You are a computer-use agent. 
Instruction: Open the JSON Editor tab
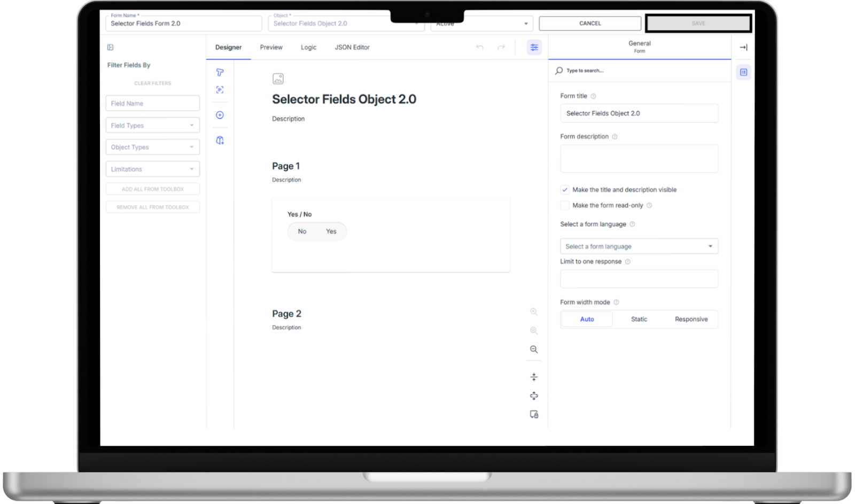point(352,48)
